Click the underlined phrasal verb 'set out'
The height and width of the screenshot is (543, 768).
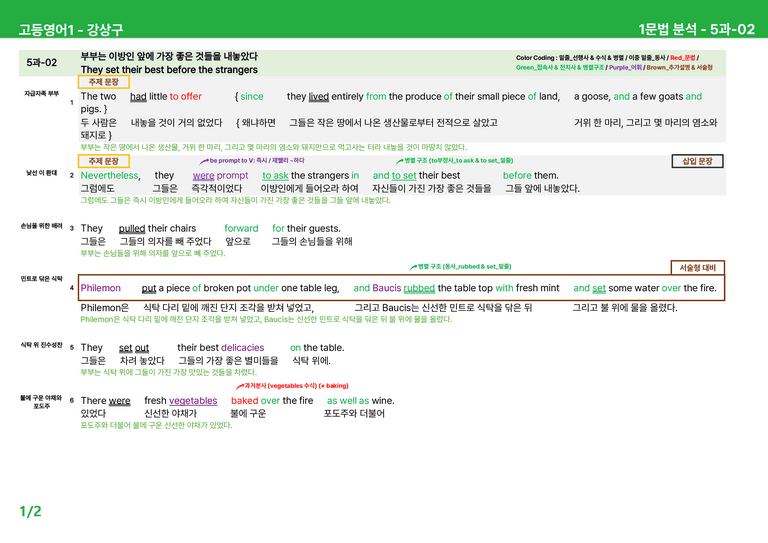pos(134,348)
